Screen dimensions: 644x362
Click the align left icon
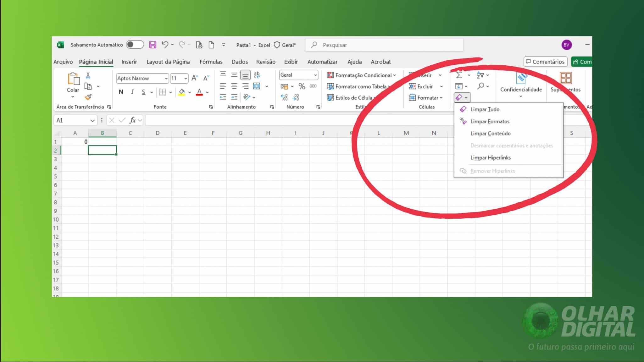[223, 86]
